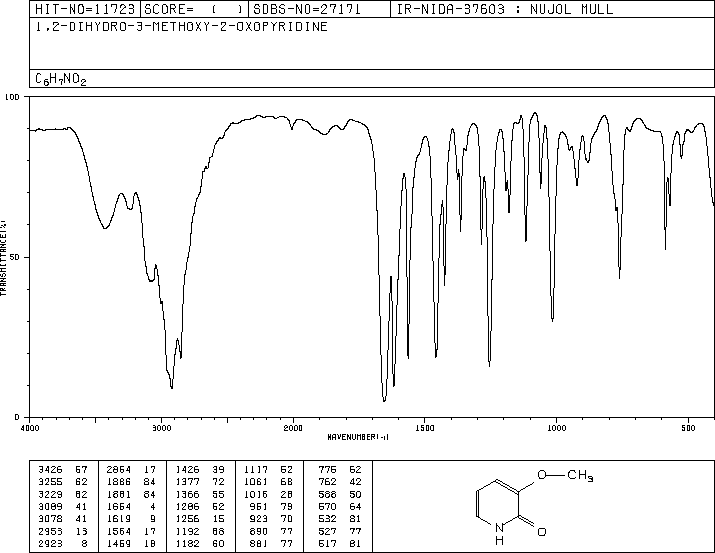Click the molecular formula C6H7NO2
The image size is (715, 553).
tap(61, 79)
